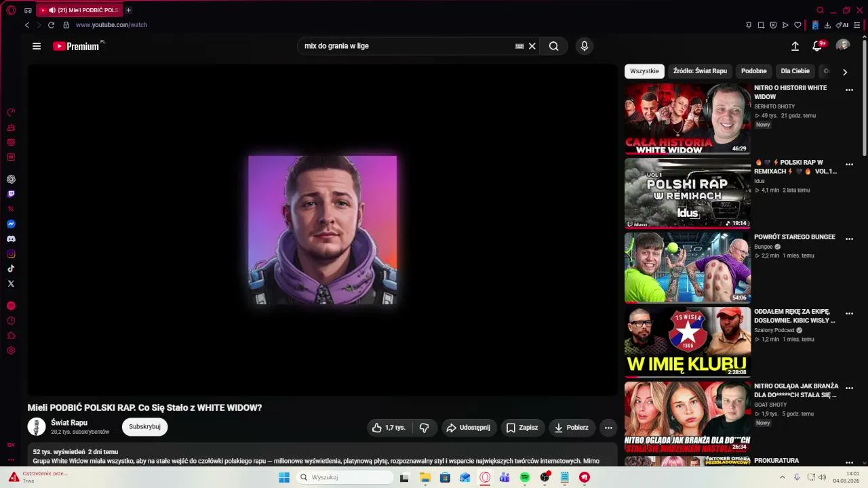Go back in browser history
This screenshot has height=488, width=868.
[27, 25]
